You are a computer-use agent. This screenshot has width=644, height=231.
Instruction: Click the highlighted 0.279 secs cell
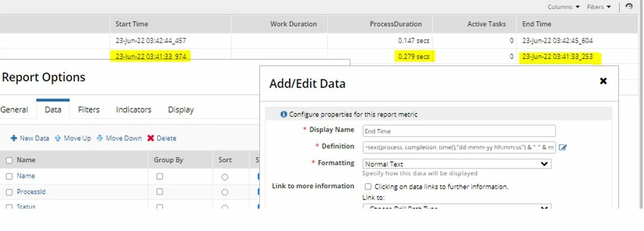coord(414,56)
